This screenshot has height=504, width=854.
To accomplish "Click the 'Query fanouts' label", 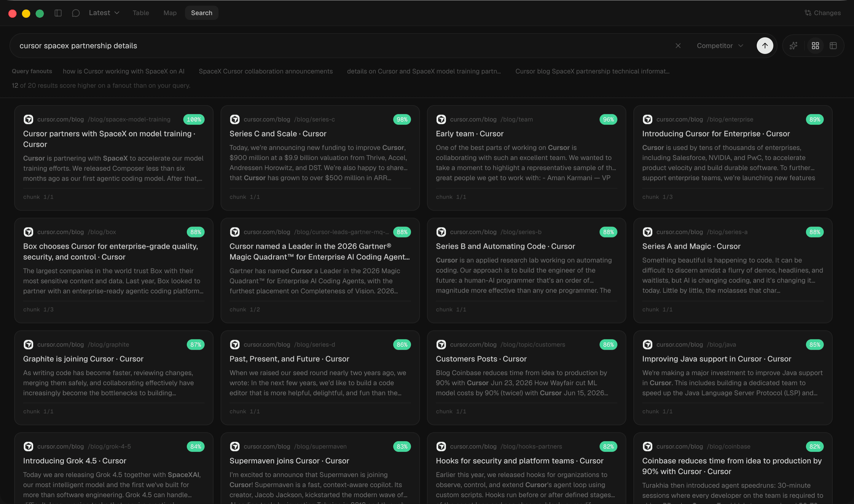I will 32,71.
